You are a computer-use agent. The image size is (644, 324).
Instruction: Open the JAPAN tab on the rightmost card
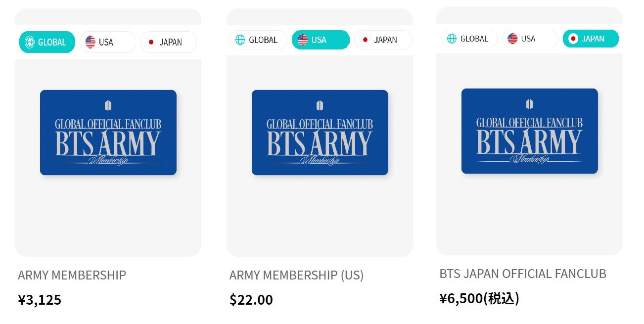point(591,38)
